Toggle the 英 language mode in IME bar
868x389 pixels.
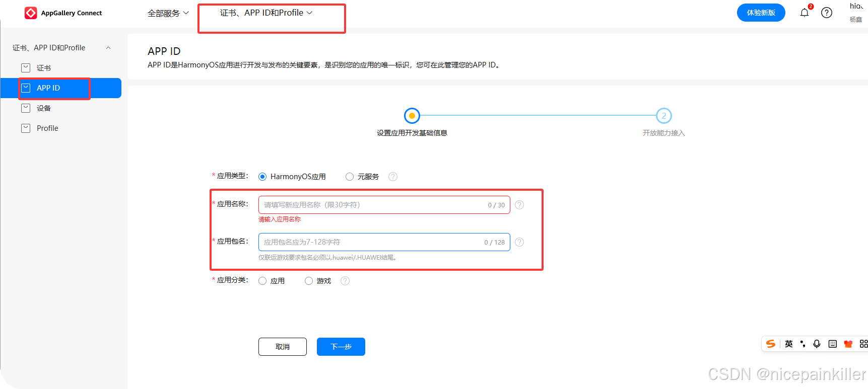[x=789, y=344]
